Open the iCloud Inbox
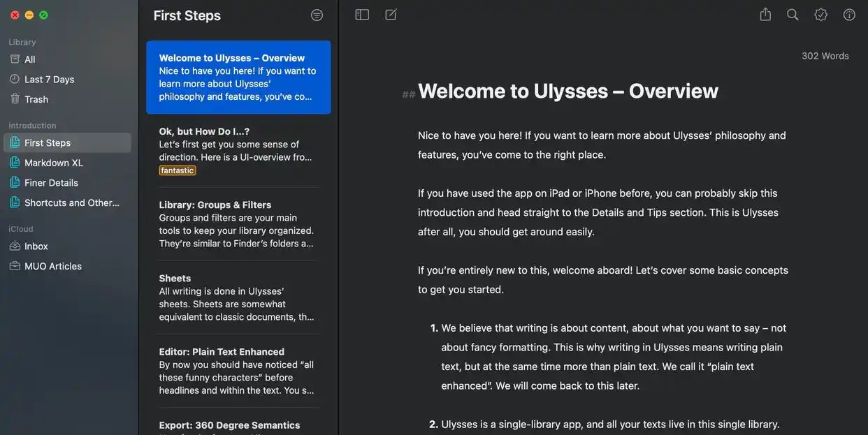Image resolution: width=868 pixels, height=435 pixels. click(x=36, y=246)
